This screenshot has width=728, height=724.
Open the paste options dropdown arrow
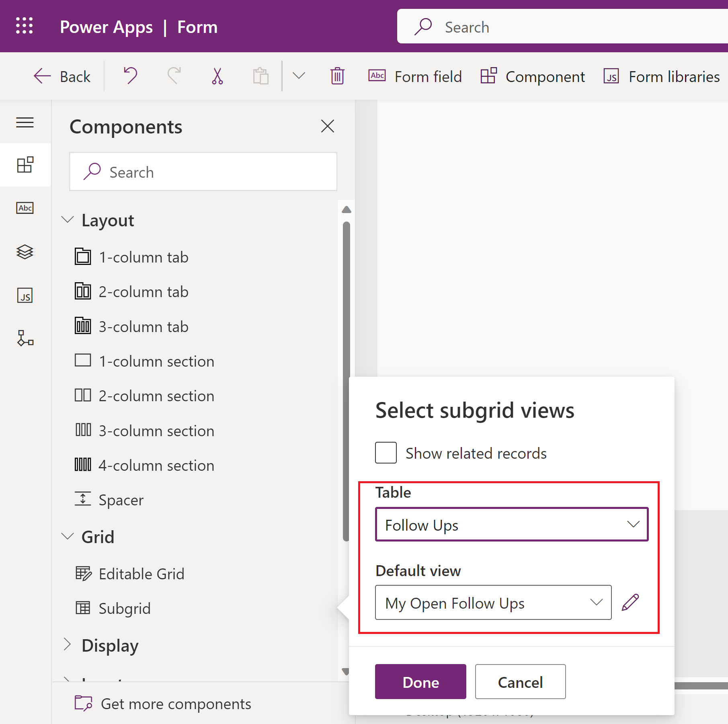point(299,76)
